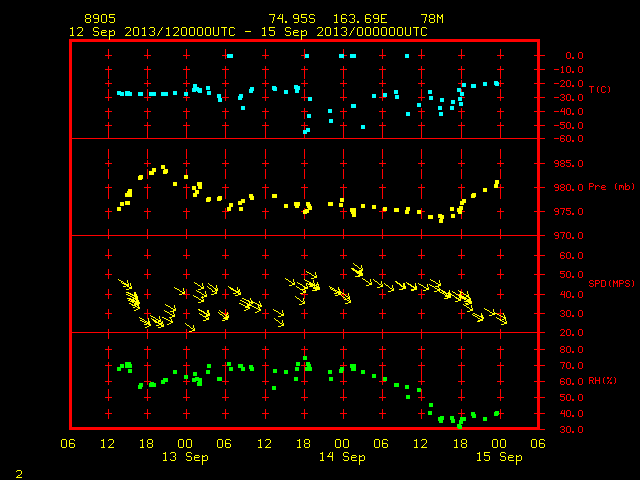Select the 15 Sep date label

click(x=499, y=457)
